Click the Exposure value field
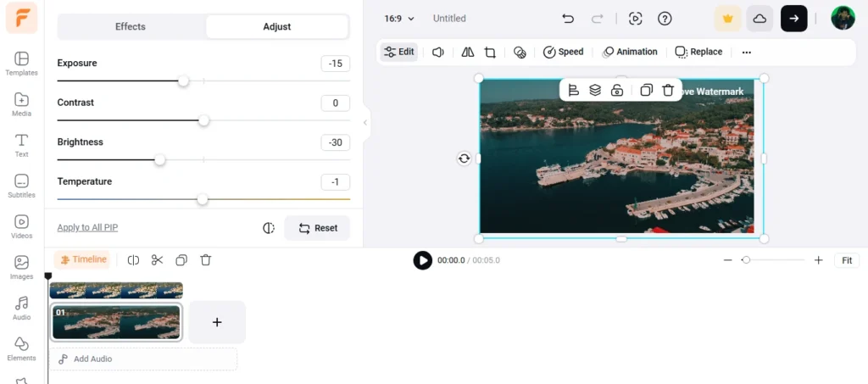The height and width of the screenshot is (384, 868). point(336,64)
